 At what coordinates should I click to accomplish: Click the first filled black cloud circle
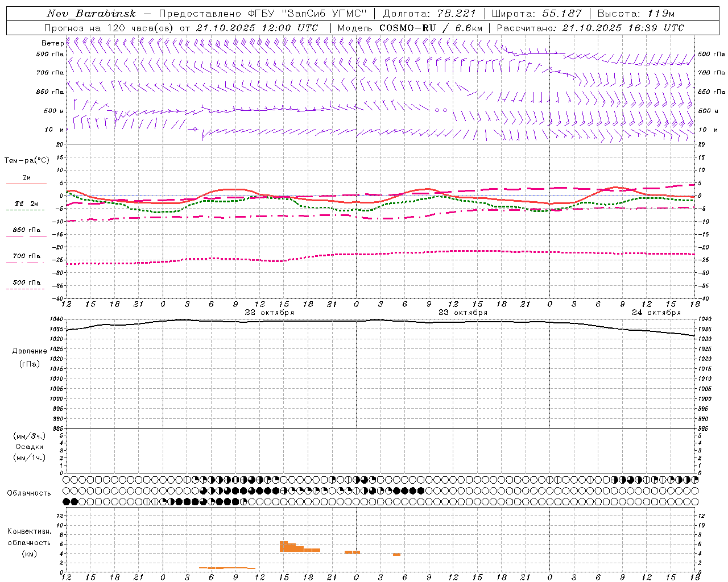pyautogui.click(x=66, y=501)
